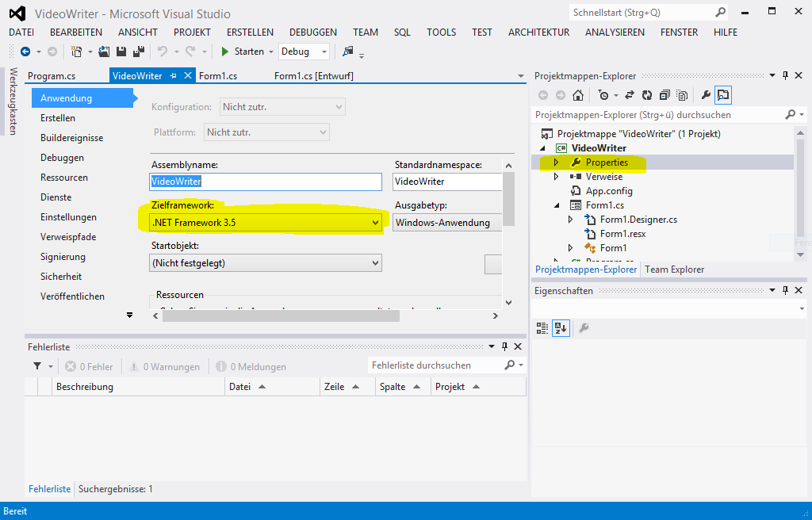Click the Save All multi-disk icon
This screenshot has height=520, width=812.
(138, 52)
